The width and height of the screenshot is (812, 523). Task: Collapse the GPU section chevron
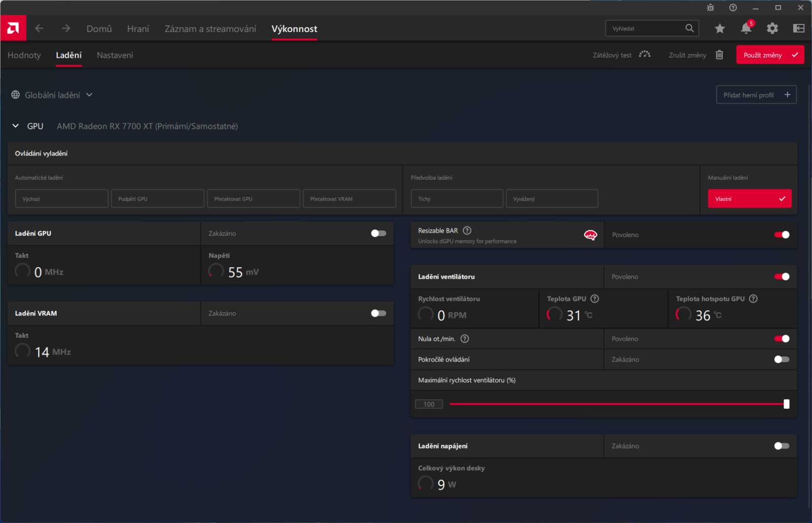pos(15,126)
